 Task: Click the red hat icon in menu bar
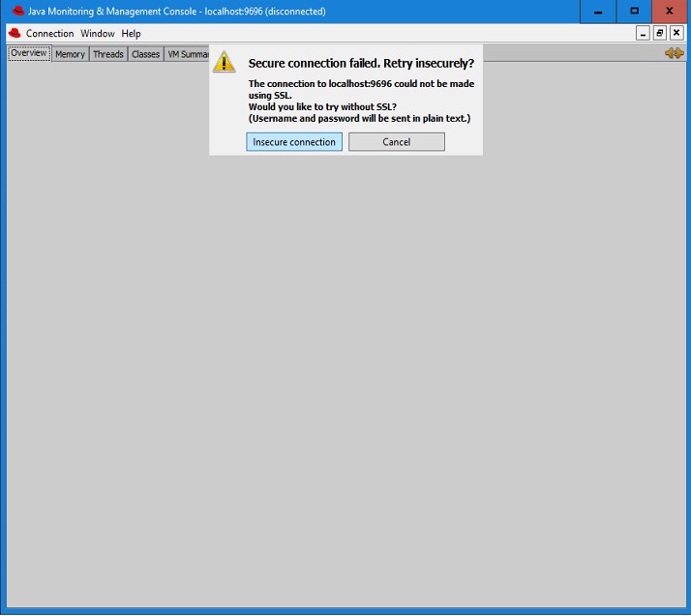(x=15, y=33)
